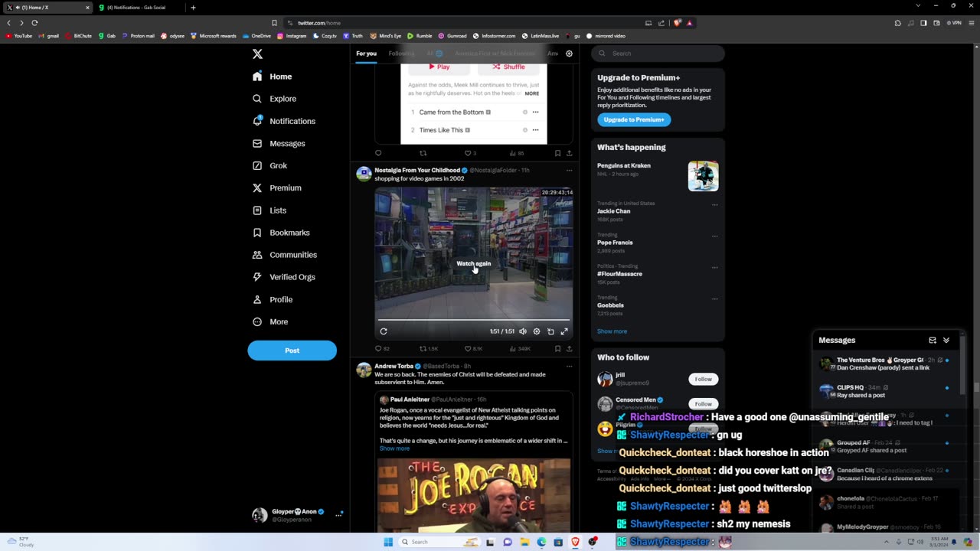Open Grok from the sidebar
The image size is (980, 551).
270,165
